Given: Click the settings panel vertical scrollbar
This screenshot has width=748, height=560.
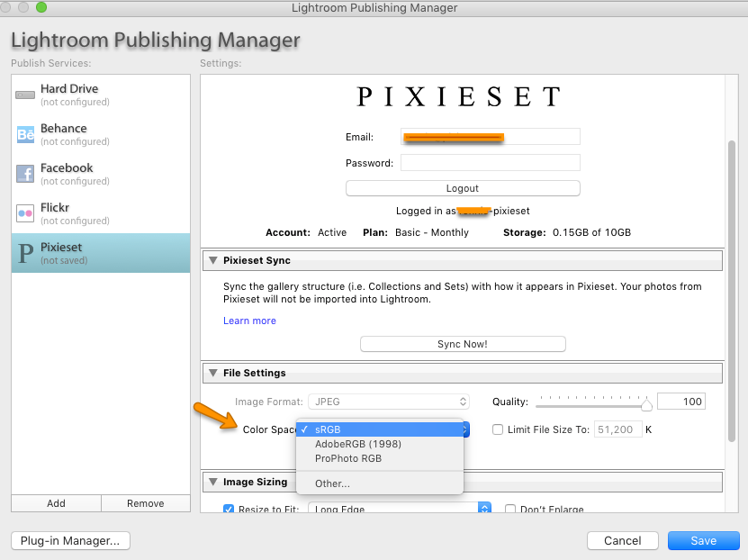Looking at the screenshot, I should click(x=731, y=291).
